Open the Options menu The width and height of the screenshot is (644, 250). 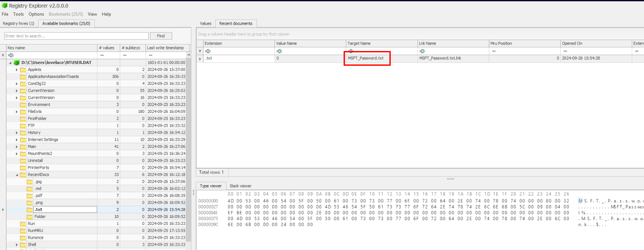click(x=36, y=14)
